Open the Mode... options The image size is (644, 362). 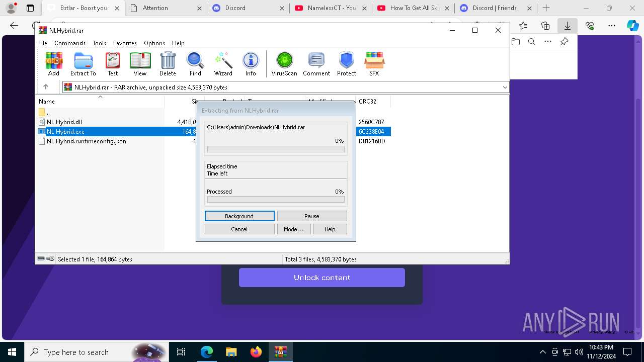coord(293,229)
